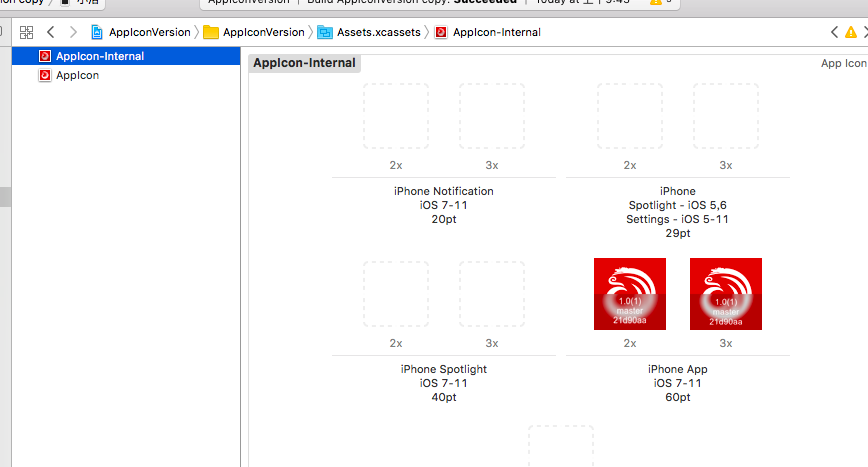Screen dimensions: 868x467
Task: Select iPhone Spotlight 40pt 2x empty slot
Action: coord(396,294)
